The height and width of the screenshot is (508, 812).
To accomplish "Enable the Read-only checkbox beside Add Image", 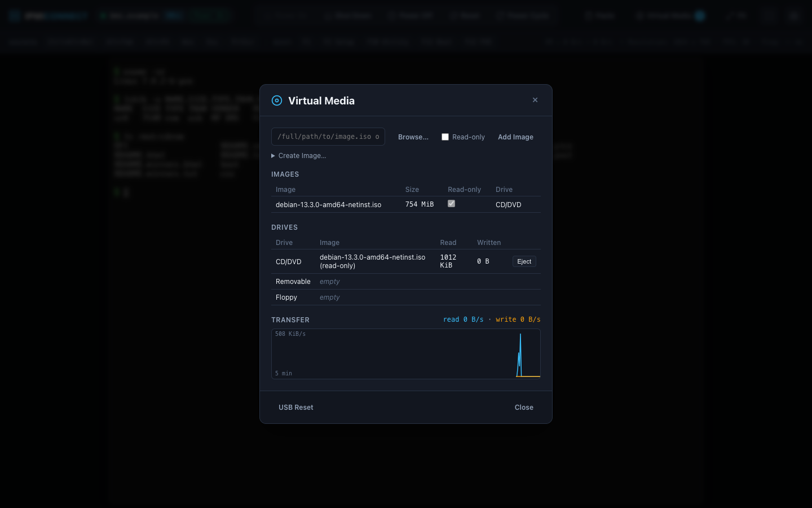I will coord(445,137).
